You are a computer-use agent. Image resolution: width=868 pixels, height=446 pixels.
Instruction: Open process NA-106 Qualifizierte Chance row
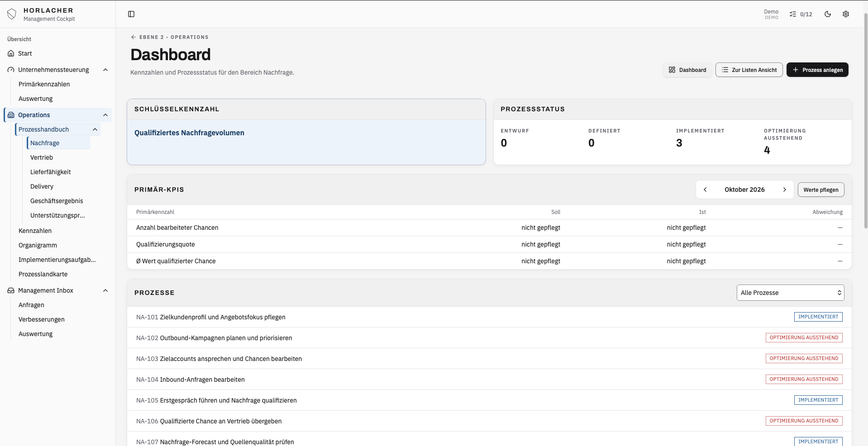coord(489,421)
